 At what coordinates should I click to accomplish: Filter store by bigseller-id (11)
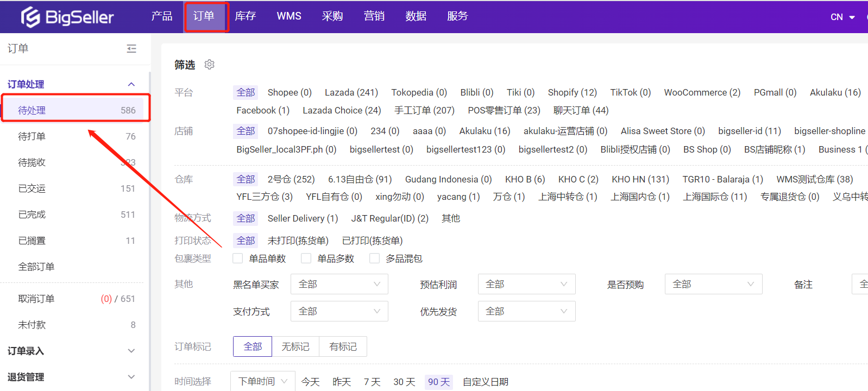(750, 131)
